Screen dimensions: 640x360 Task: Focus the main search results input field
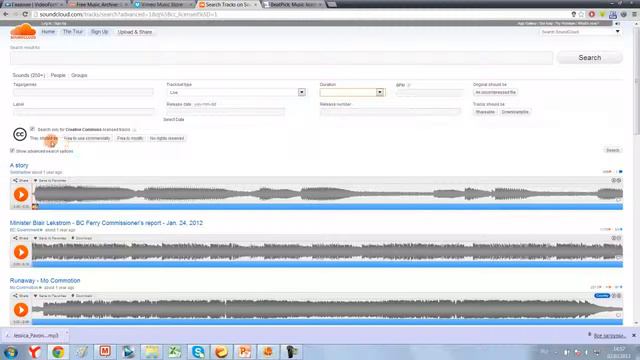click(282, 58)
